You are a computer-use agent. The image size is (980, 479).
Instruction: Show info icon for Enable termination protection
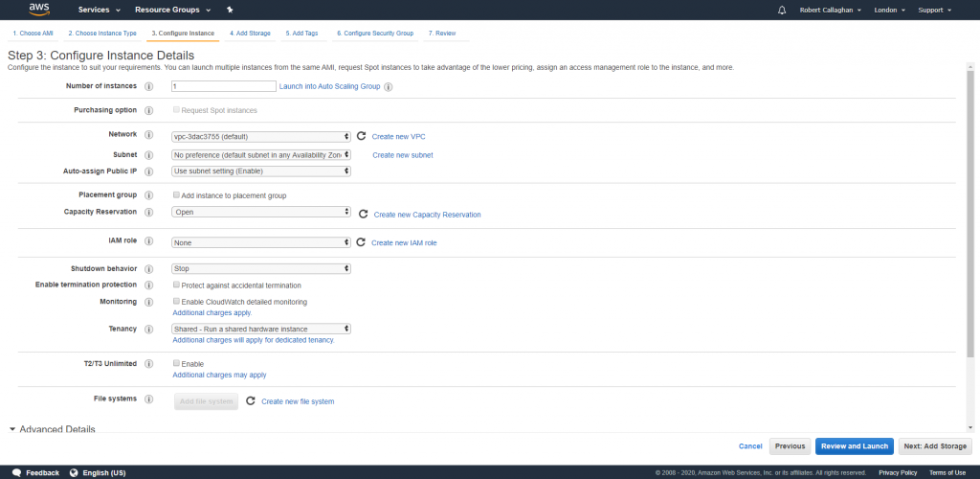pos(148,285)
